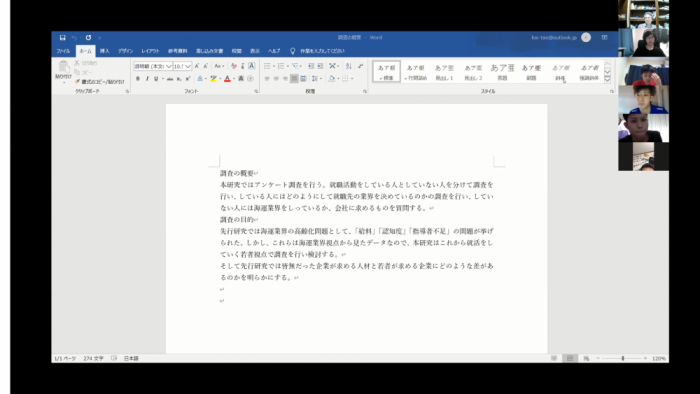
Task: Open the font name dropdown
Action: tap(169, 66)
